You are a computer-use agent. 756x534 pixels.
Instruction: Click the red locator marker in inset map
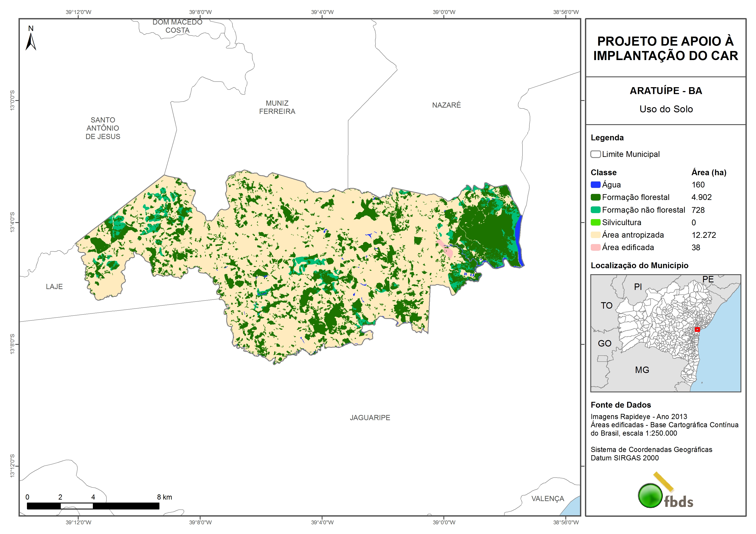coord(697,329)
